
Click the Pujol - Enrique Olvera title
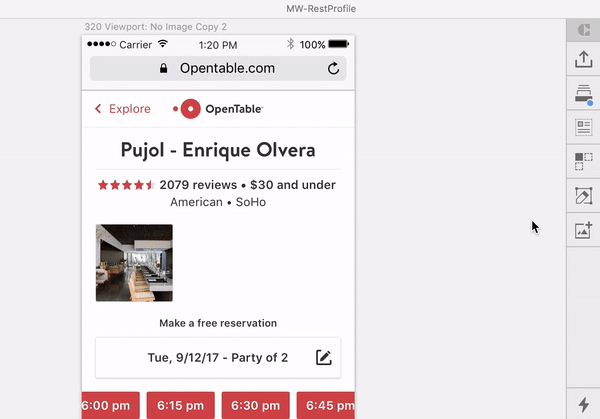[218, 150]
